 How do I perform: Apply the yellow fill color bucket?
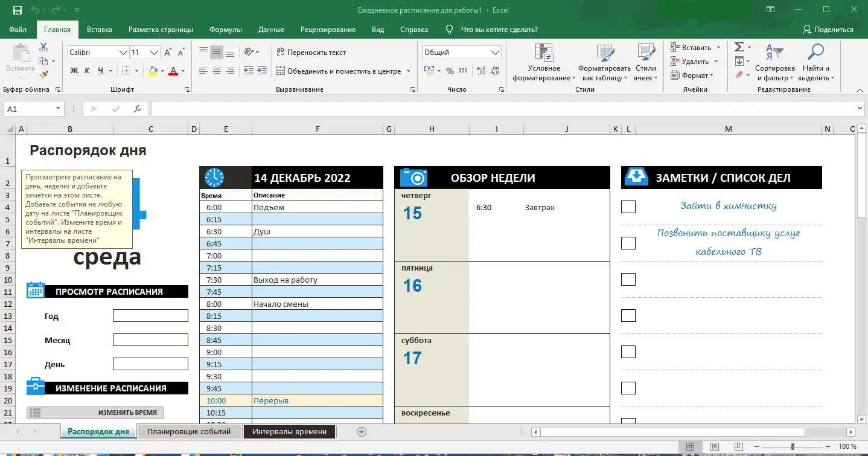coord(153,71)
